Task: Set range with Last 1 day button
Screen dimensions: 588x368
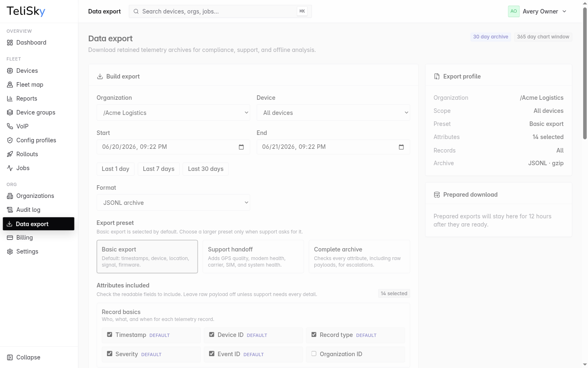Action: point(116,169)
